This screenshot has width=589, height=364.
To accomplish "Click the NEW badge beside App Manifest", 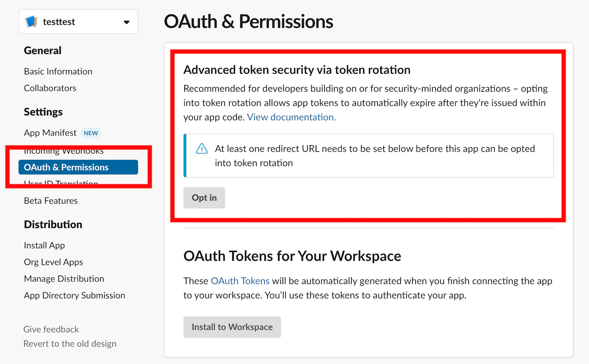I will (x=91, y=133).
